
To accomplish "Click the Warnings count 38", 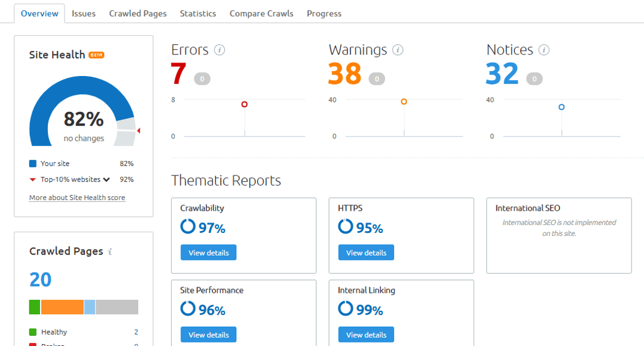I will coord(344,74).
